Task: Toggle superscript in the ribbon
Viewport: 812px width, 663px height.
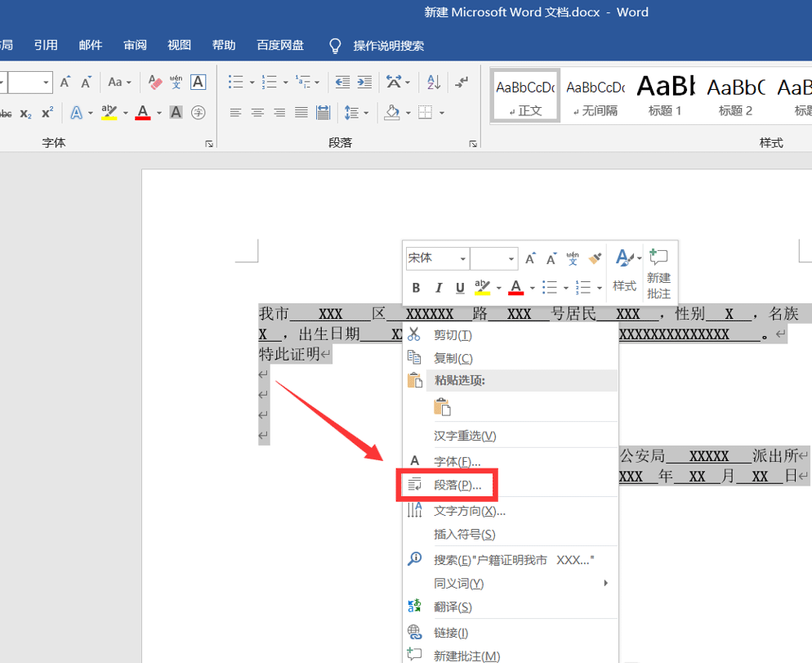Action: [x=47, y=113]
